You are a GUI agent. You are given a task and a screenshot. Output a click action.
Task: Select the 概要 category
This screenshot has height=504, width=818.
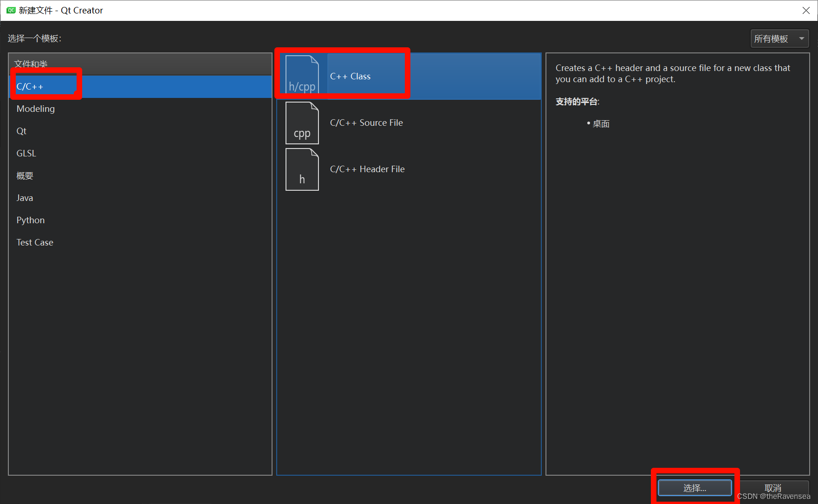[140, 176]
